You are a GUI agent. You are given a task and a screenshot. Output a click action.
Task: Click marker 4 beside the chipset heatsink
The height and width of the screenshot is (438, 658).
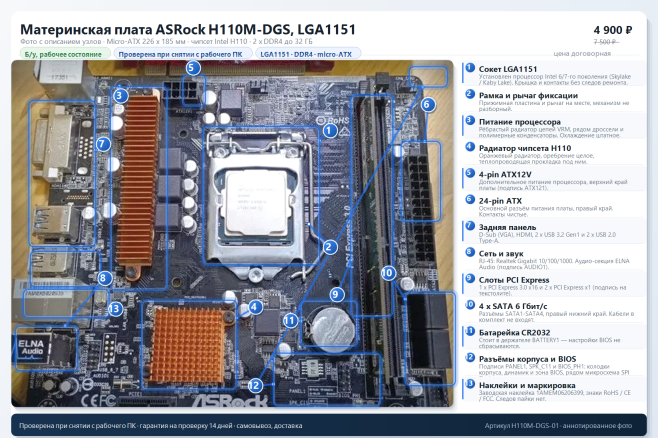(x=255, y=307)
